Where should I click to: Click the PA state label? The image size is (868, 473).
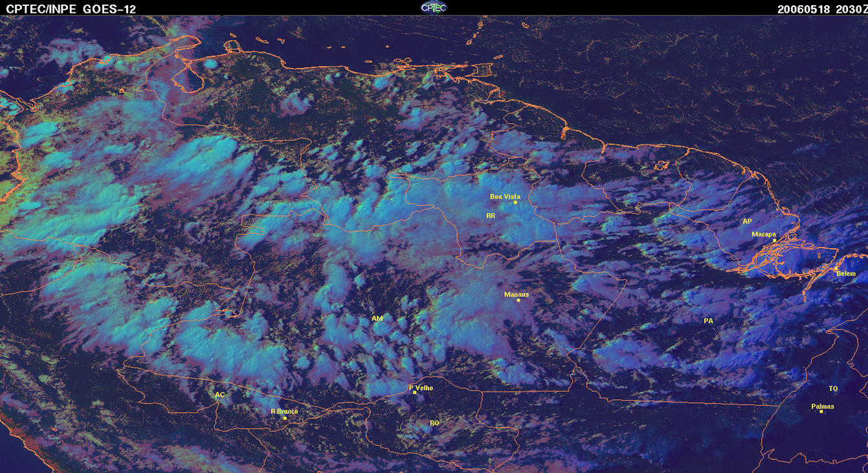click(x=708, y=321)
